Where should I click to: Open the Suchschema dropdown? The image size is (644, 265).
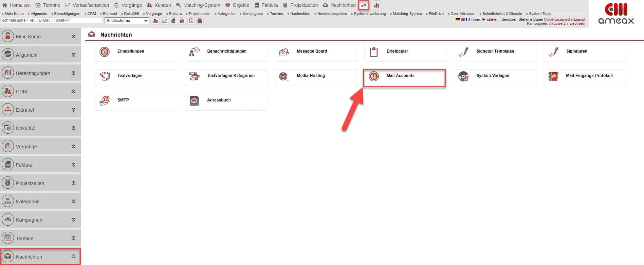point(127,21)
